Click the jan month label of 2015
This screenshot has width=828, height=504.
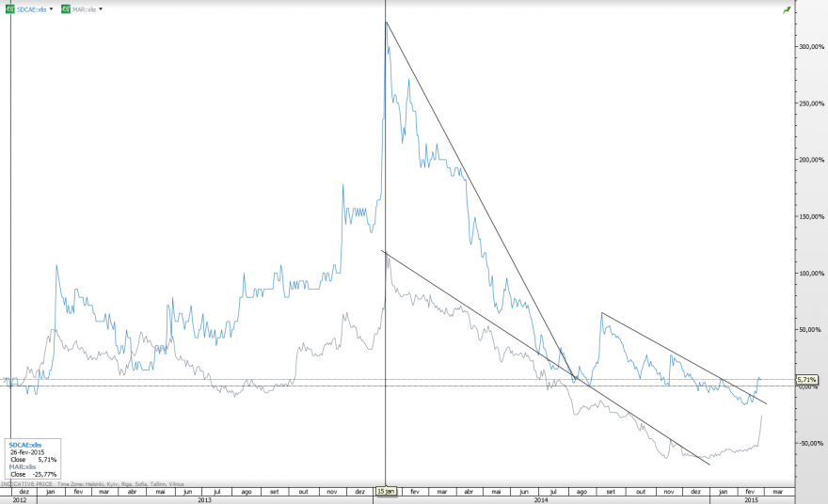pos(723,492)
